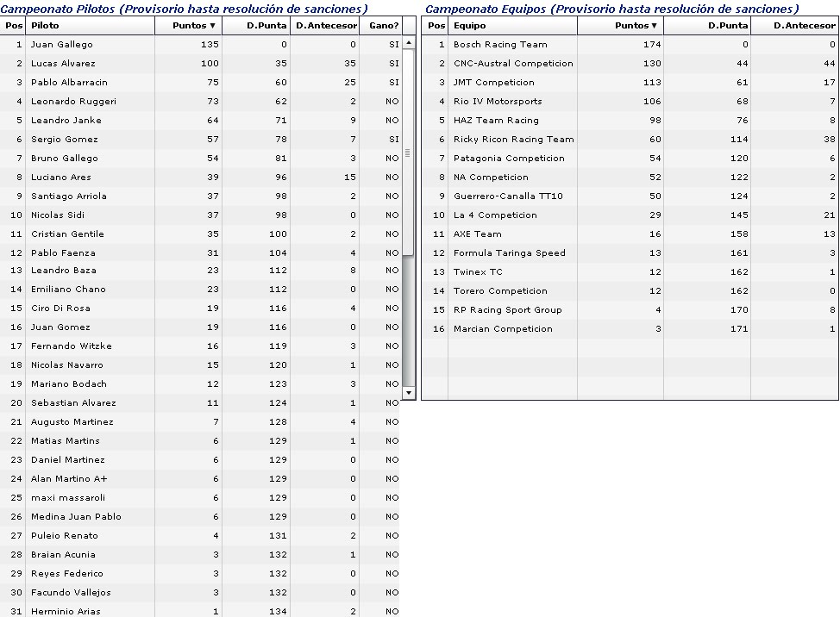840x617 pixels.
Task: Select the Medina Juan Pablo row
Action: click(200, 517)
